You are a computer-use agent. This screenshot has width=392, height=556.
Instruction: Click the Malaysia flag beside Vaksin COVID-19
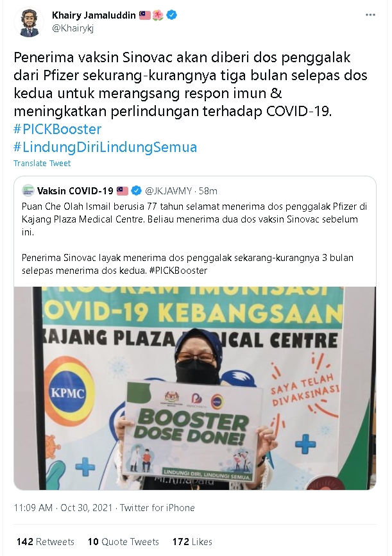click(123, 190)
